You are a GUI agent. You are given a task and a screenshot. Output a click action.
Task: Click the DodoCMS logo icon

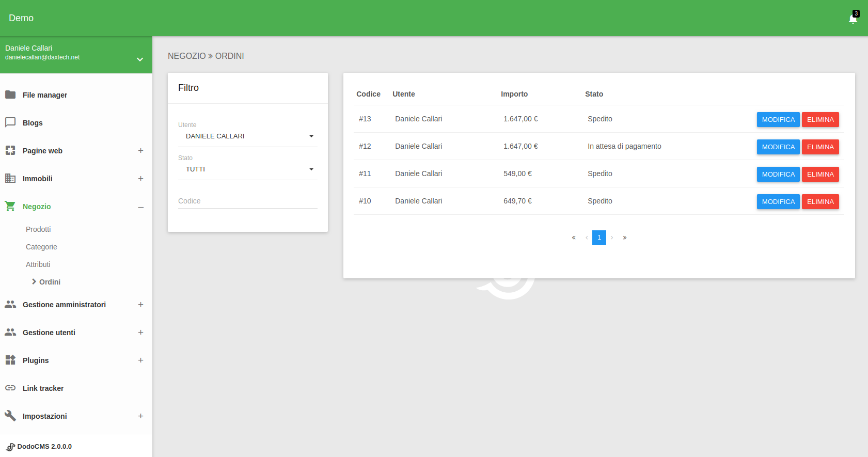(x=11, y=447)
